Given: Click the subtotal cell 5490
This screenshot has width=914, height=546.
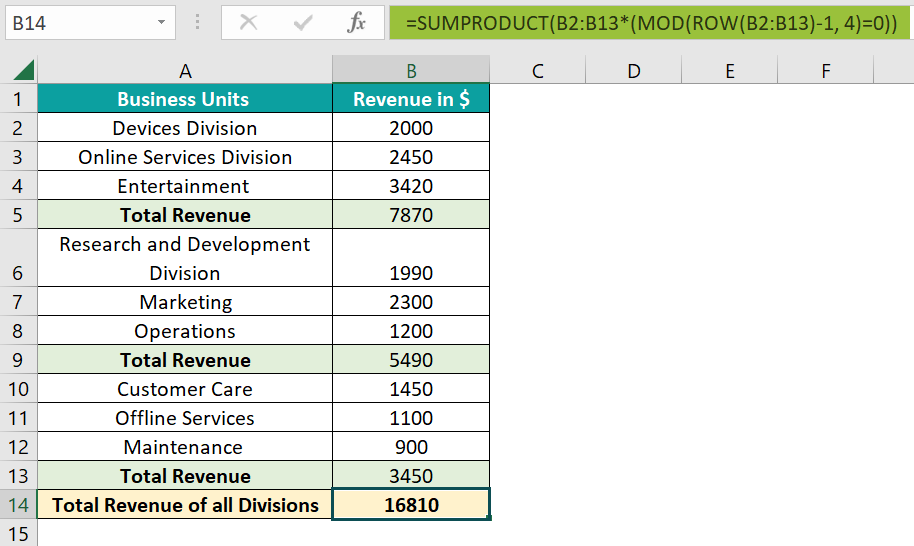Looking at the screenshot, I should (x=411, y=360).
